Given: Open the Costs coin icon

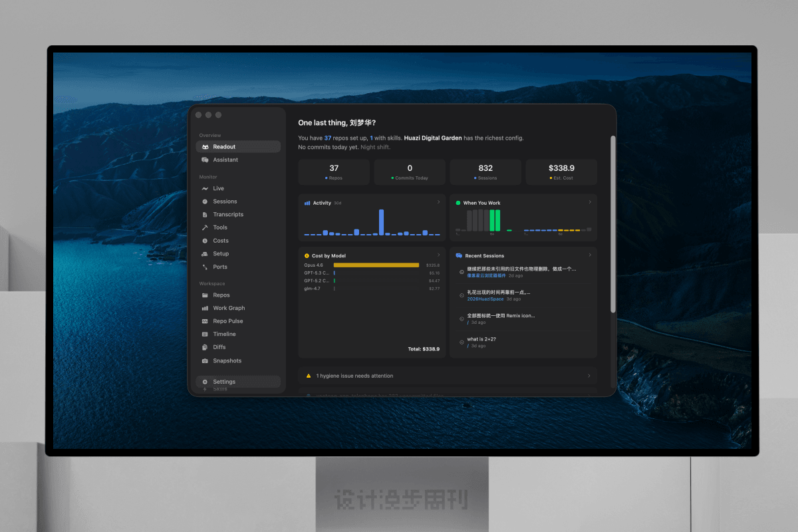Looking at the screenshot, I should [205, 241].
